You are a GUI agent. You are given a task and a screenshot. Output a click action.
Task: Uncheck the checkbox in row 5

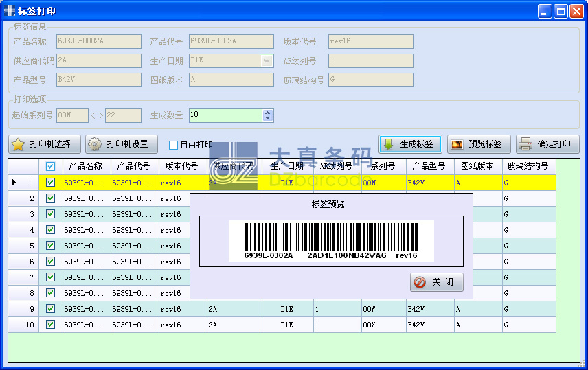tap(50, 245)
